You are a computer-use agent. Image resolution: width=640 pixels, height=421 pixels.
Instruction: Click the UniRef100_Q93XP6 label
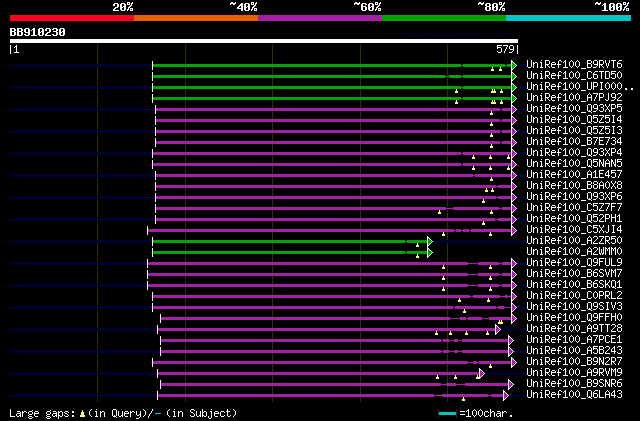[x=574, y=197]
